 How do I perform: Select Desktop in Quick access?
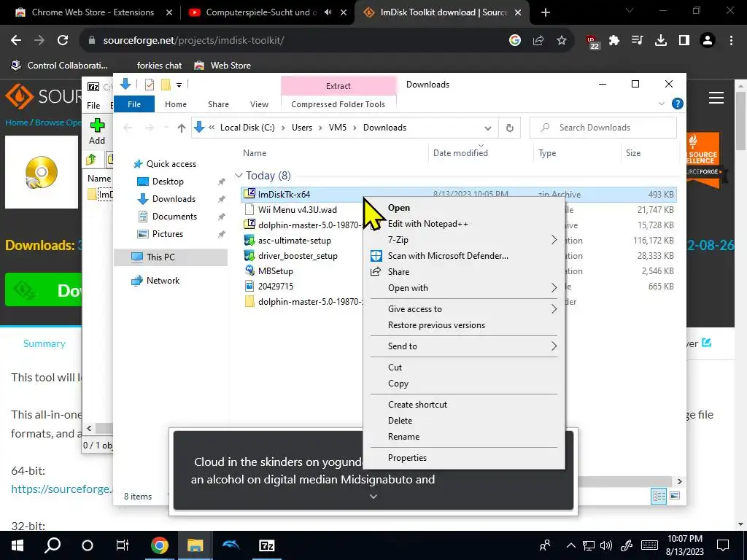pyautogui.click(x=168, y=182)
